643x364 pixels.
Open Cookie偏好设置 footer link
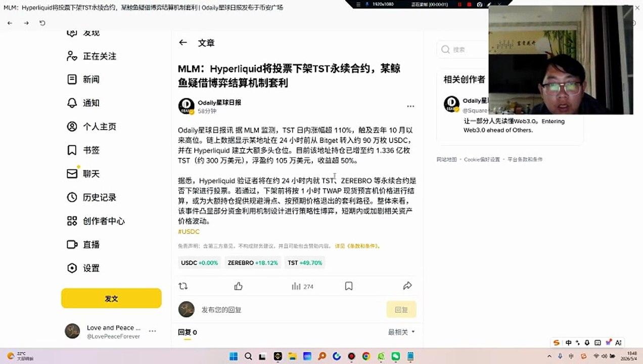[482, 159]
